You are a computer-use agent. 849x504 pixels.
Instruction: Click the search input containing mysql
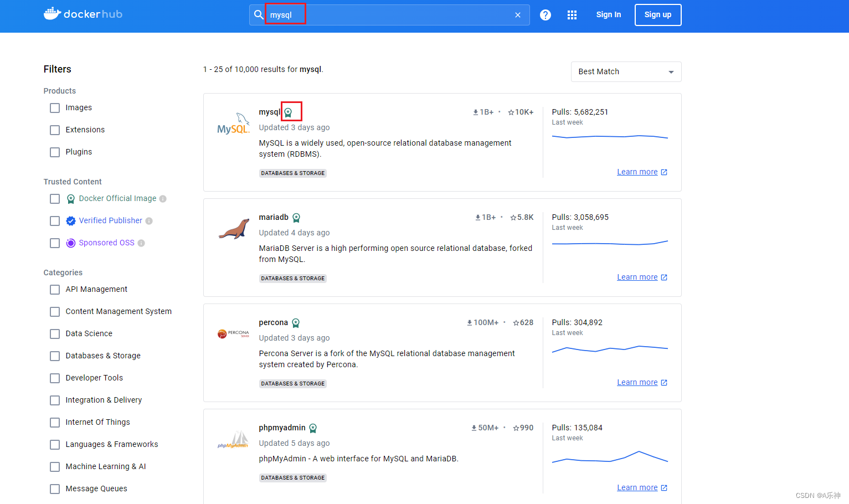tap(389, 15)
